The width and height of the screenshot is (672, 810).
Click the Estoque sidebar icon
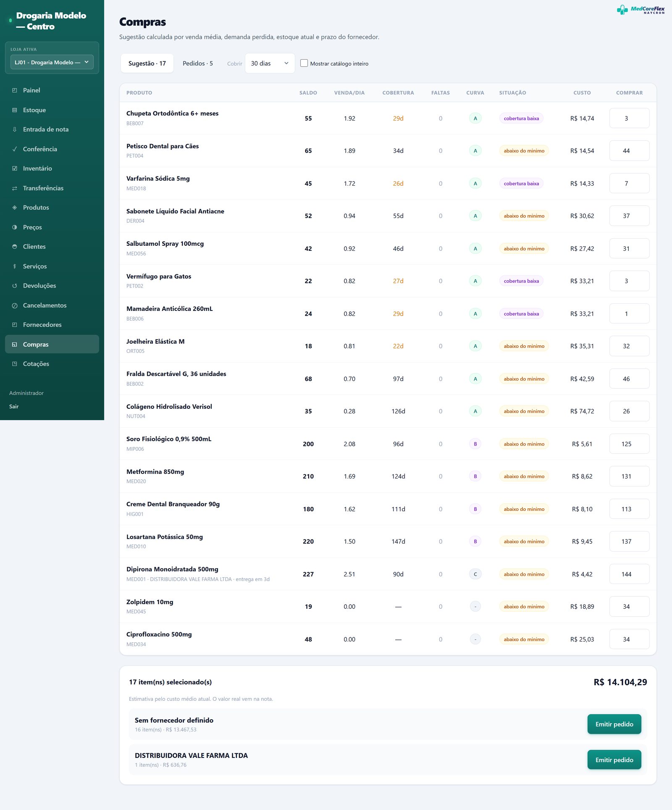pyautogui.click(x=15, y=110)
